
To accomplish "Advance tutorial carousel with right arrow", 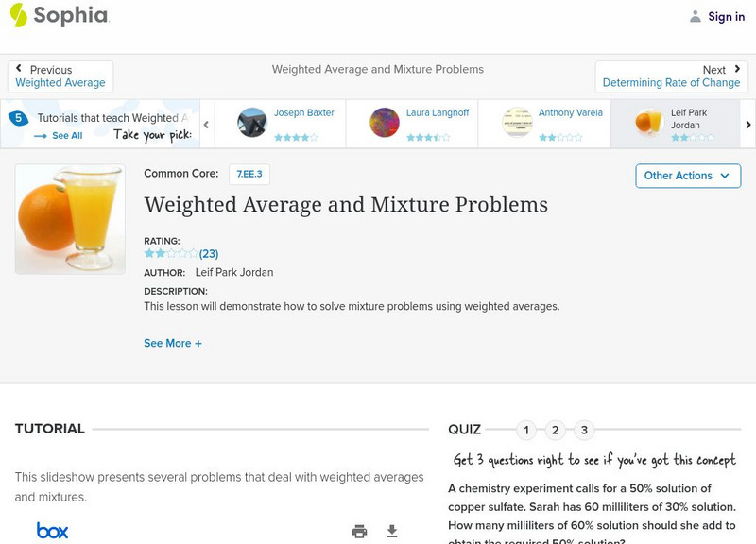I will point(748,124).
